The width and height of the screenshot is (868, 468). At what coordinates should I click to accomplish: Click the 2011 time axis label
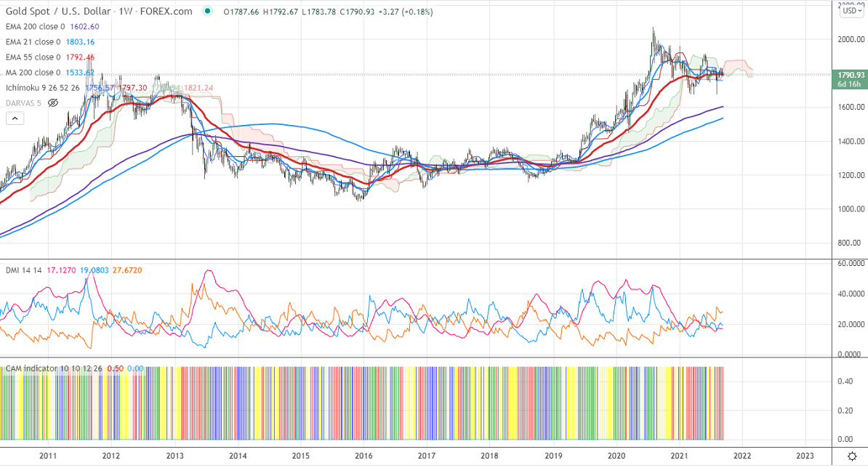point(48,456)
